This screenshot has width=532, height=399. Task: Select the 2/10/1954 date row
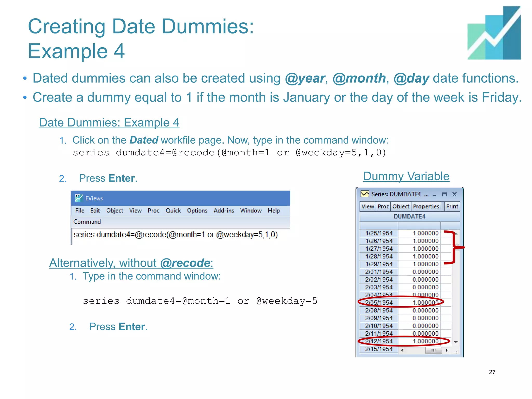(x=379, y=326)
